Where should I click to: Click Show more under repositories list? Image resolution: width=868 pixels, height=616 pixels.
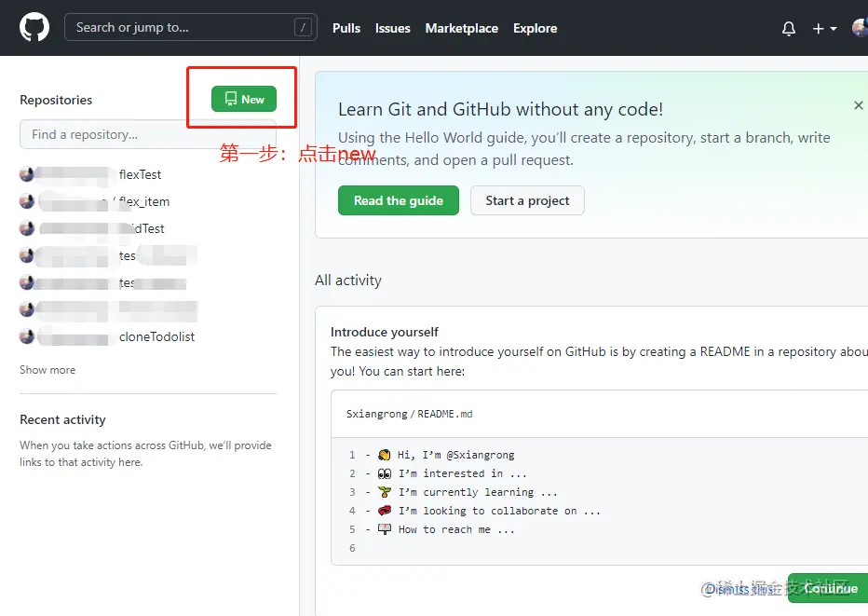point(47,369)
